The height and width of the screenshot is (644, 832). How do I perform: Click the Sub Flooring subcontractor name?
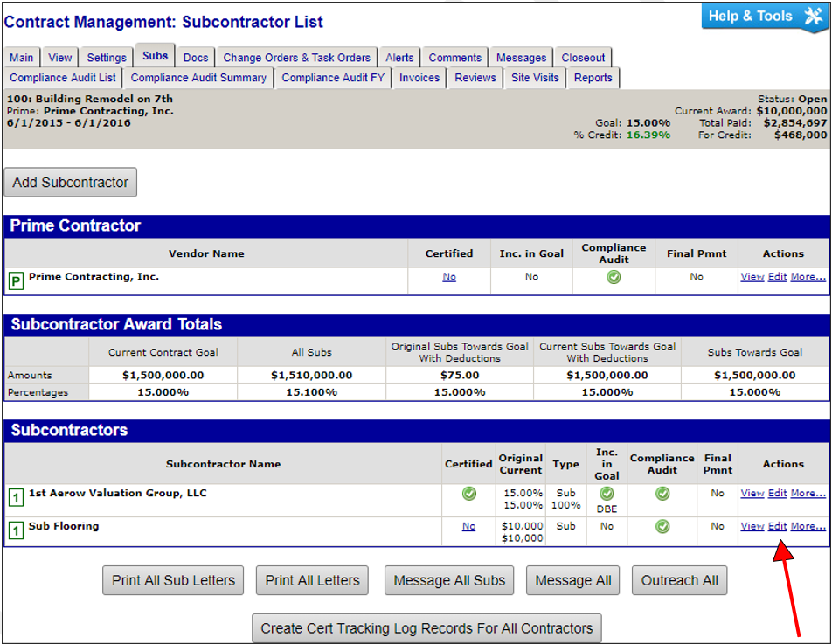64,526
